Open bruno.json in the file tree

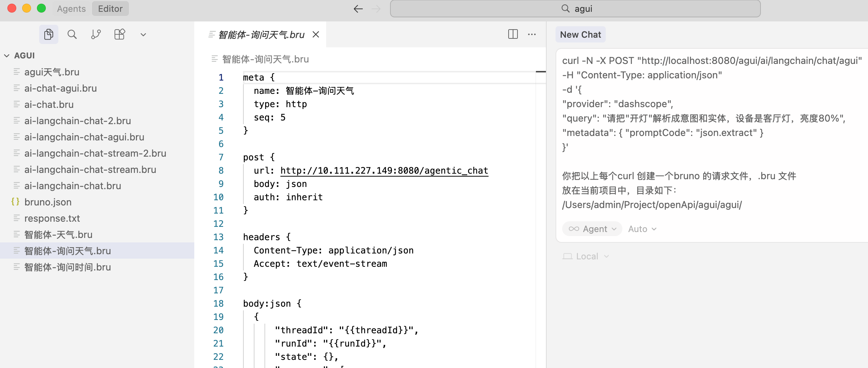coord(48,202)
